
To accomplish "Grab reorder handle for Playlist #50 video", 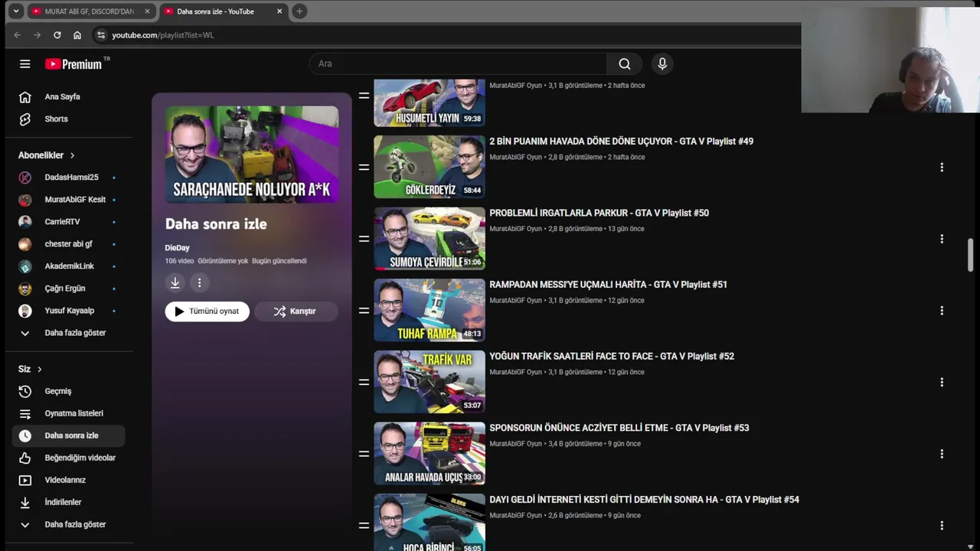I will coord(364,239).
